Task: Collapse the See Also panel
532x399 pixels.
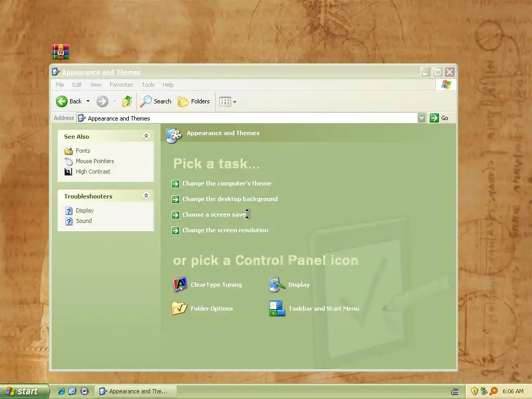Action: coord(146,136)
